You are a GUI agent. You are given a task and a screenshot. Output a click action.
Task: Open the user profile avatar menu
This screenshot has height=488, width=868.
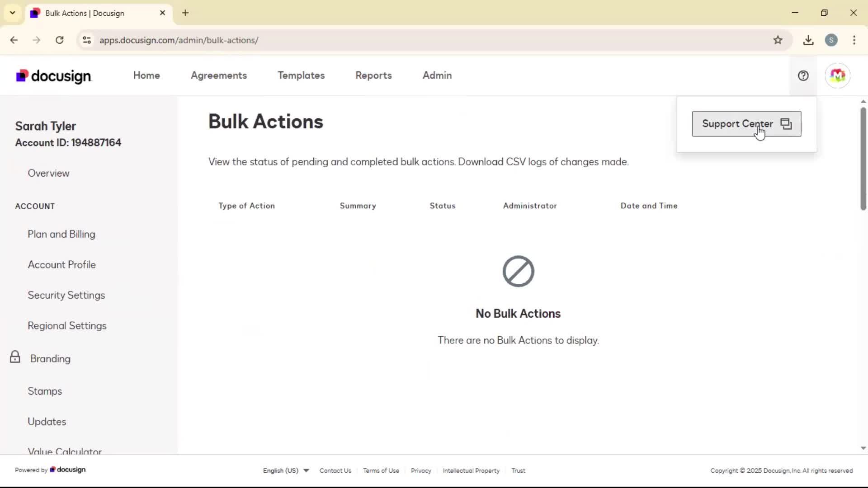(x=837, y=75)
